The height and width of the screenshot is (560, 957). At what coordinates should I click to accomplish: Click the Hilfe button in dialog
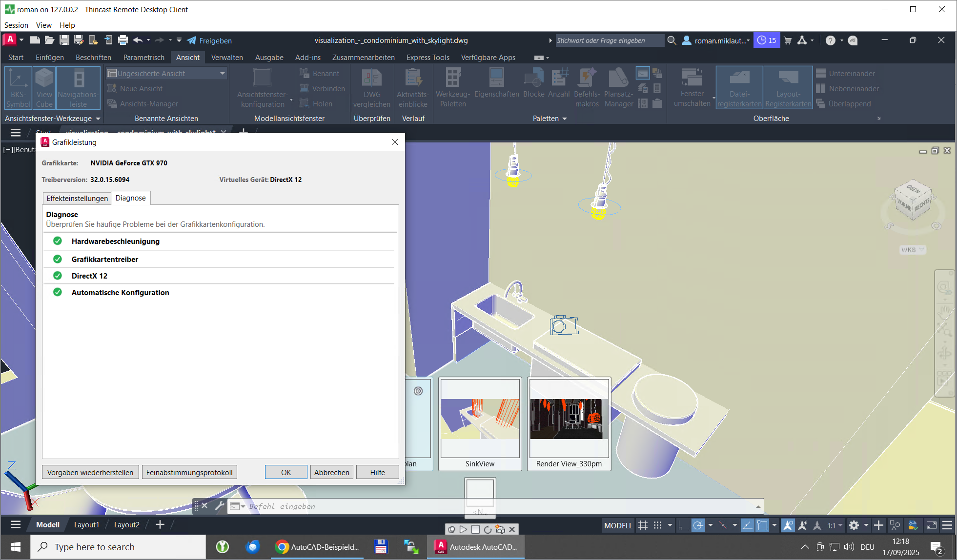pyautogui.click(x=377, y=472)
